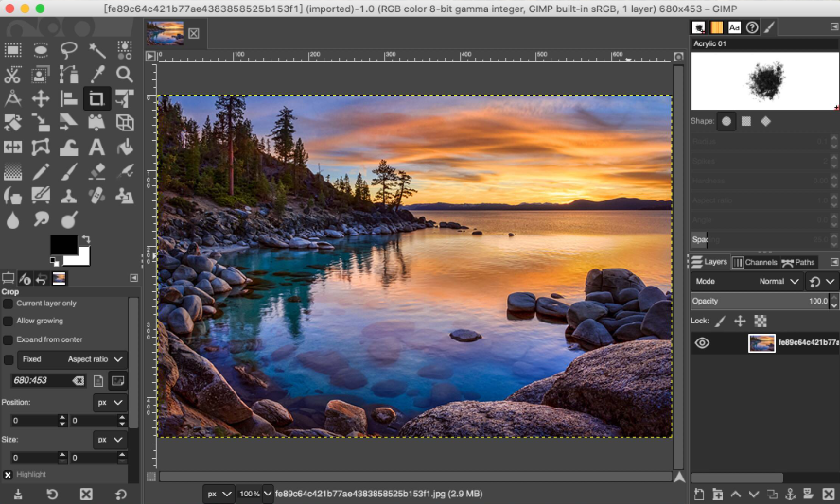Click the black foreground color swatch
This screenshot has width=840, height=504.
pyautogui.click(x=63, y=245)
